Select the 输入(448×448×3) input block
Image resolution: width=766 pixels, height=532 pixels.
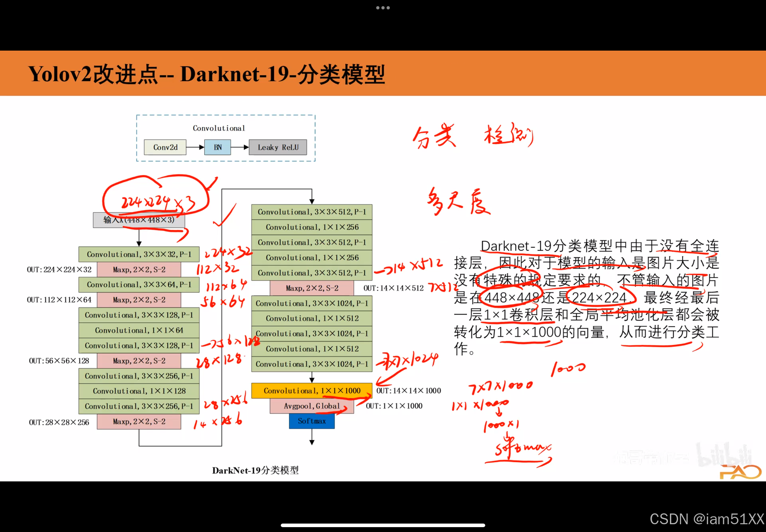139,220
